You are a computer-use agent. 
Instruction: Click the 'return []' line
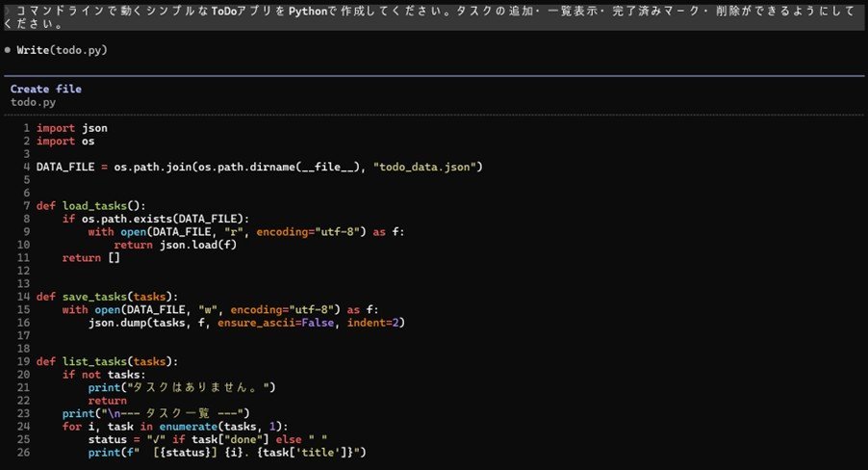click(x=90, y=257)
